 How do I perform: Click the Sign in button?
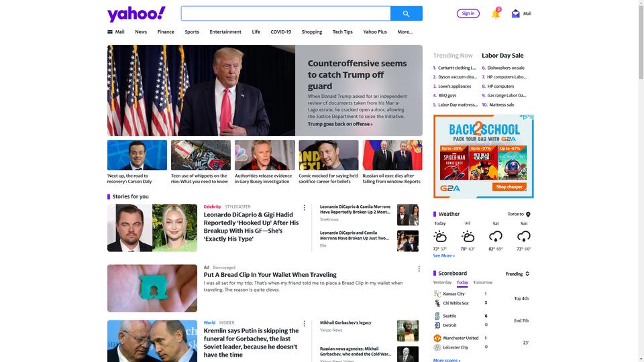point(468,13)
